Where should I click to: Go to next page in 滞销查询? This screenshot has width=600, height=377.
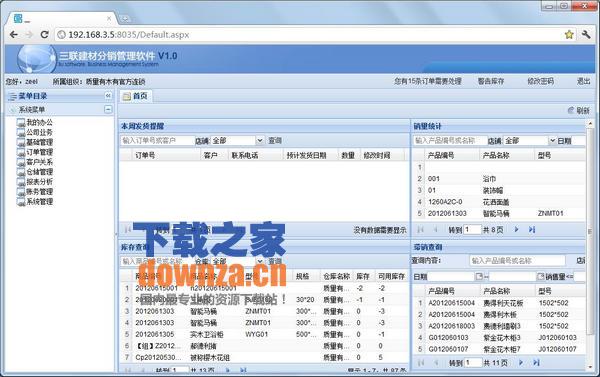point(521,362)
